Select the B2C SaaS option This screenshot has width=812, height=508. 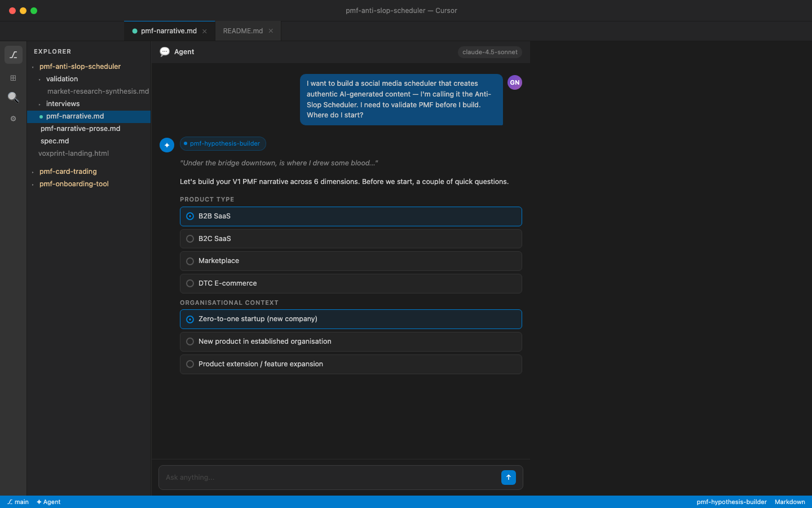coord(351,239)
